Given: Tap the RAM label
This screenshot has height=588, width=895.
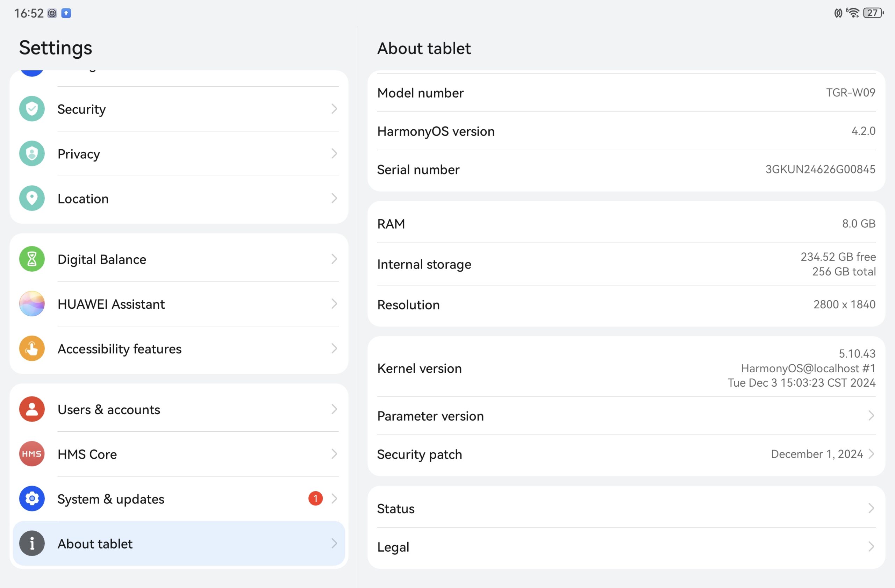Looking at the screenshot, I should 391,224.
